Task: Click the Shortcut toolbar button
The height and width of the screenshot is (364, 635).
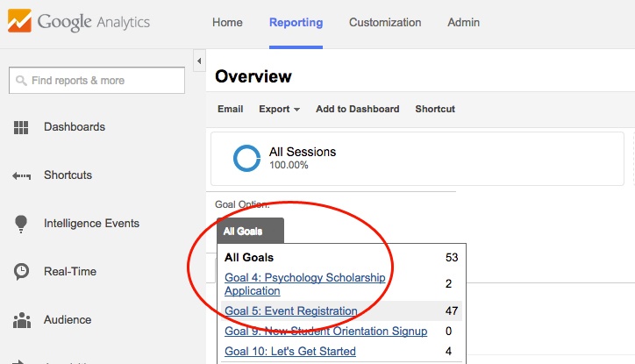Action: pos(435,110)
